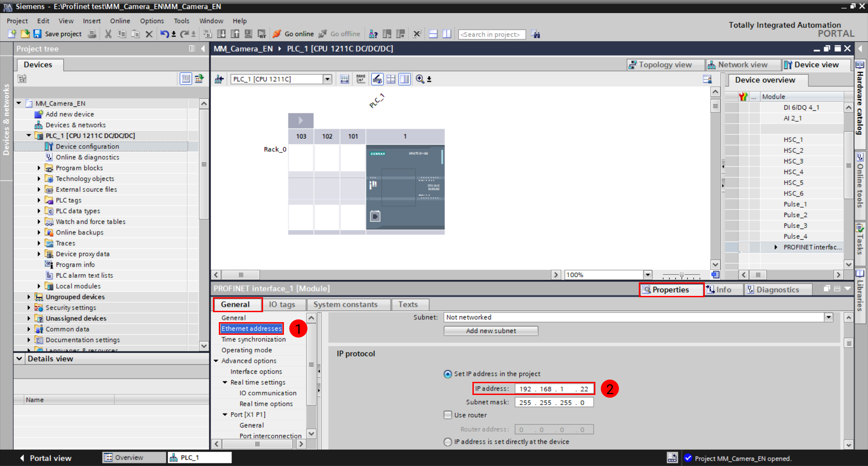Viewport: 868px width, 466px height.
Task: Open the PLC_1 device selector dropdown
Action: 327,79
